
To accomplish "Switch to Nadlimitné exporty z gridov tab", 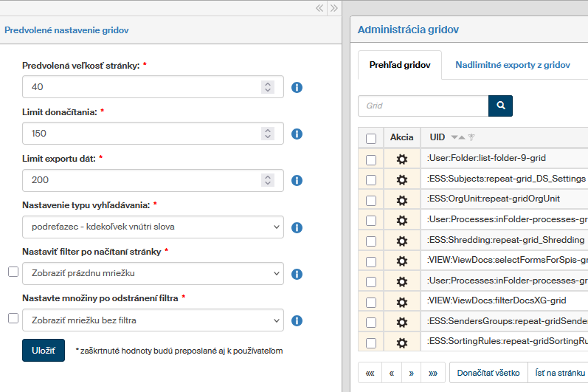I will pos(512,65).
